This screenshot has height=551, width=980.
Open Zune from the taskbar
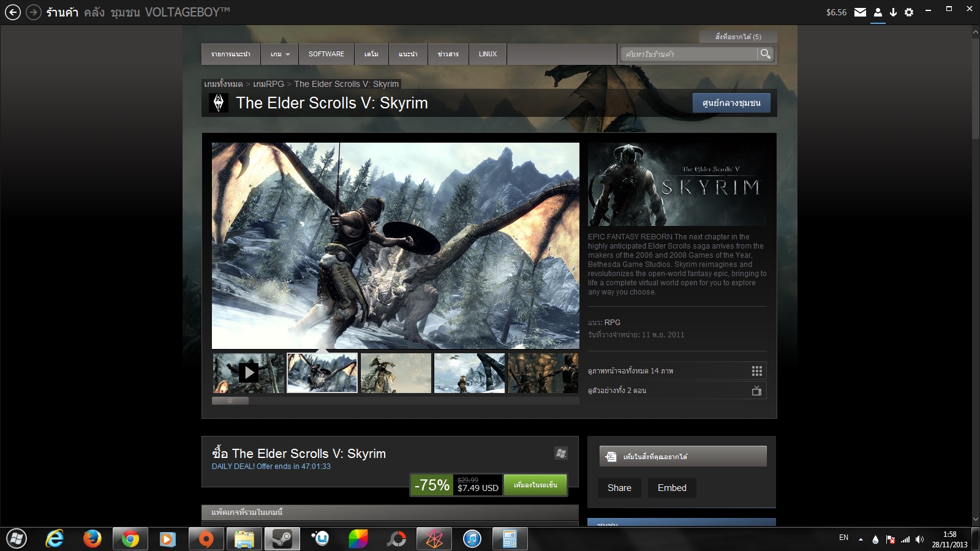tap(434, 539)
